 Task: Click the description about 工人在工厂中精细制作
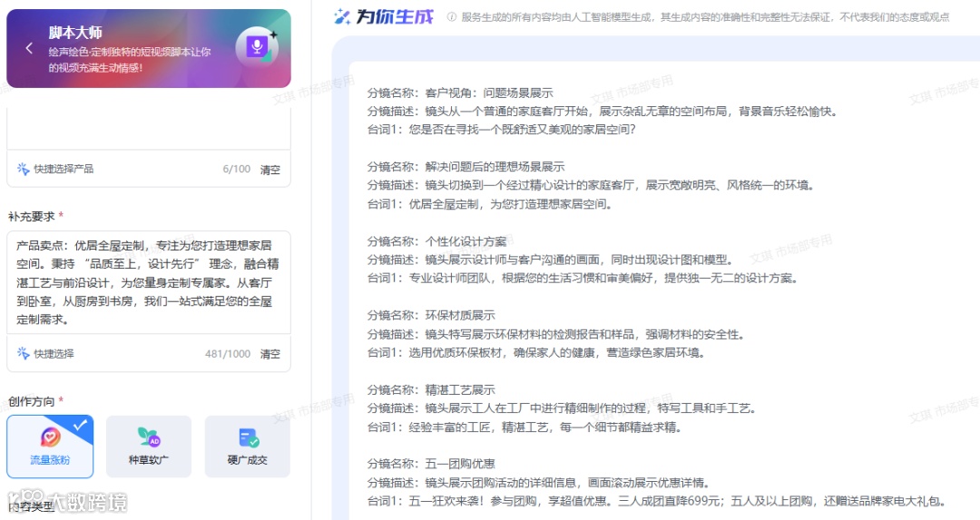562,408
